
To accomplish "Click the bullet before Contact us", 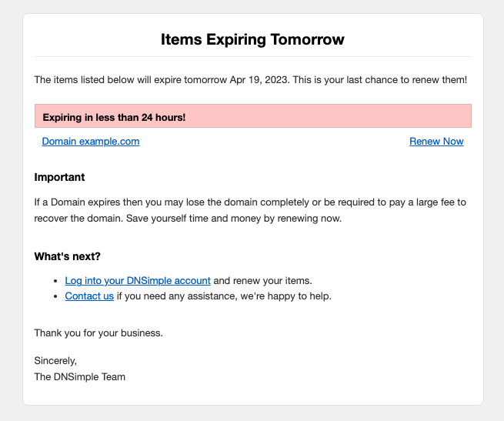I will coord(56,297).
